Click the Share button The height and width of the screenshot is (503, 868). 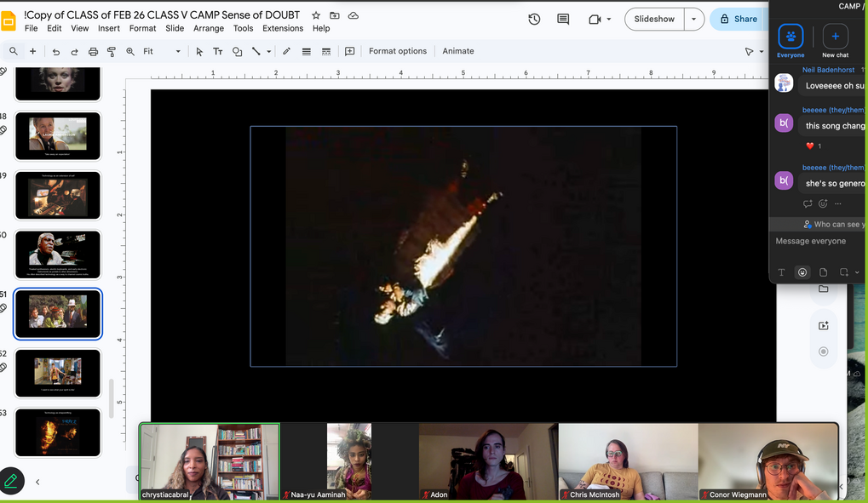[739, 20]
